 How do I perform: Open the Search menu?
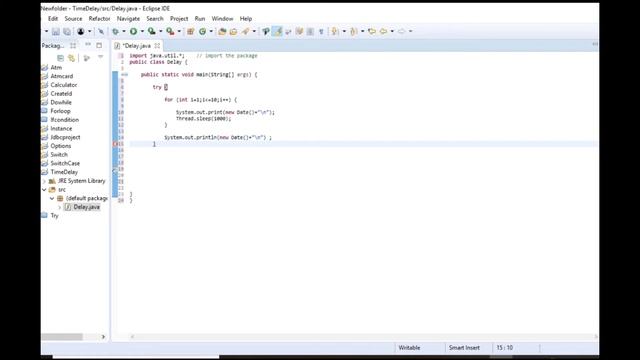155,19
